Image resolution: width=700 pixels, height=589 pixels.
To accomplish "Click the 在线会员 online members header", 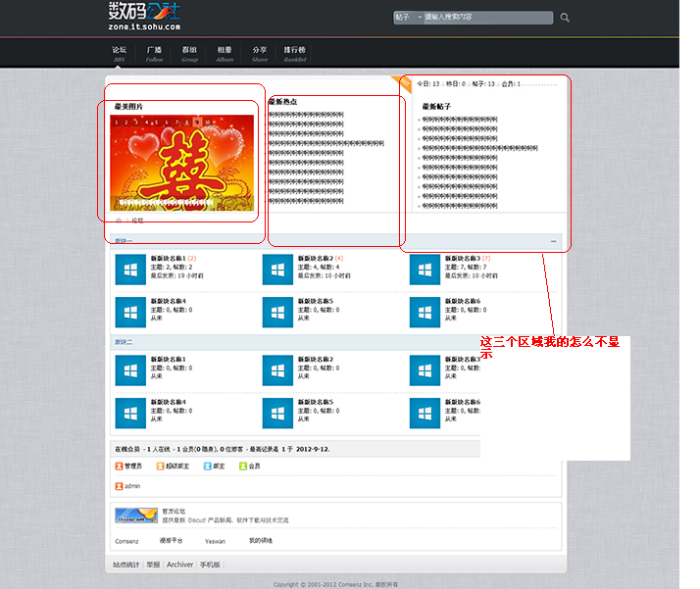I will click(x=127, y=449).
